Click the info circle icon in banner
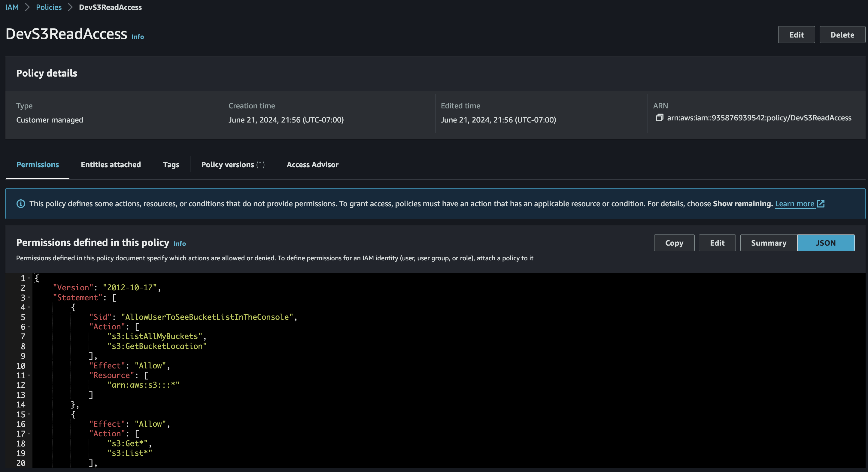 tap(21, 204)
